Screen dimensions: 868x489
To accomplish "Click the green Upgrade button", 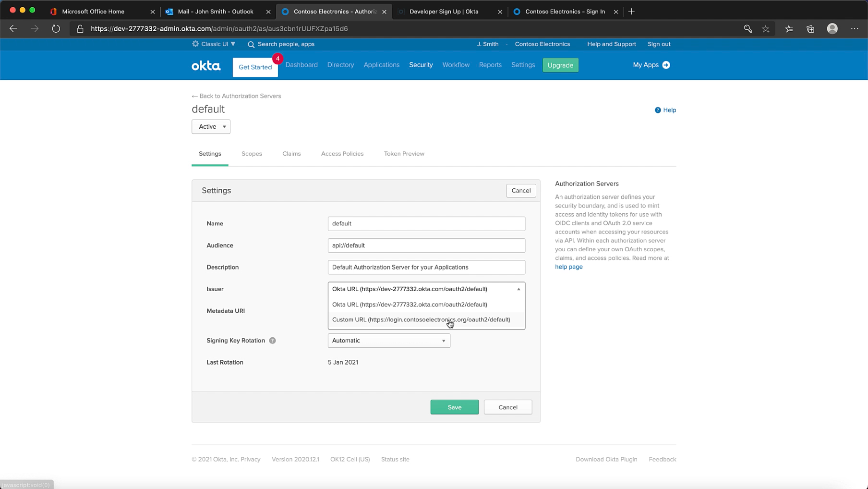I will tap(560, 65).
